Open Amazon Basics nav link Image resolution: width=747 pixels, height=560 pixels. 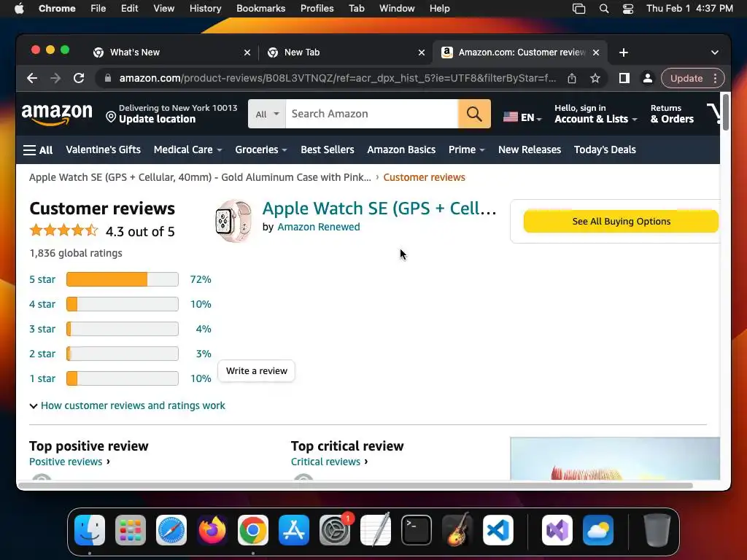click(x=401, y=149)
